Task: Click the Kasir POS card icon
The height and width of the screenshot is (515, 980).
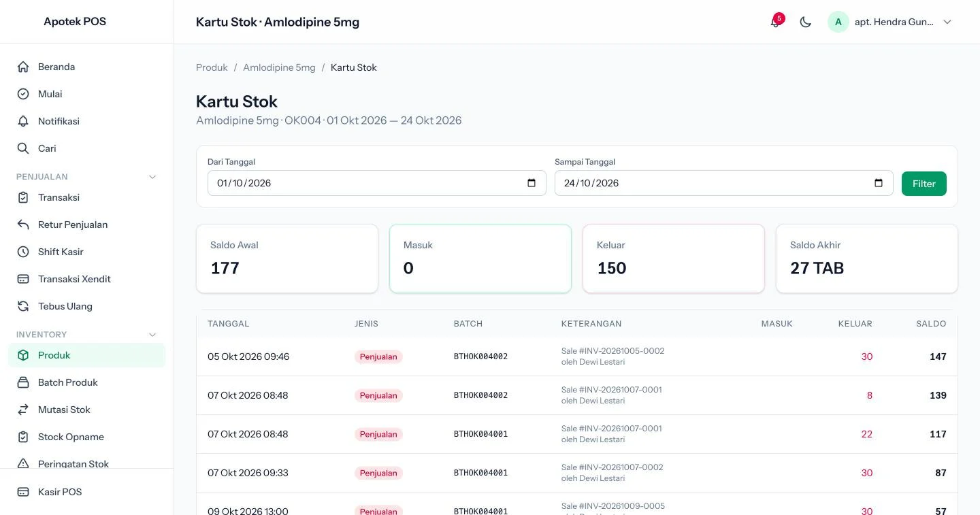Action: click(x=23, y=492)
